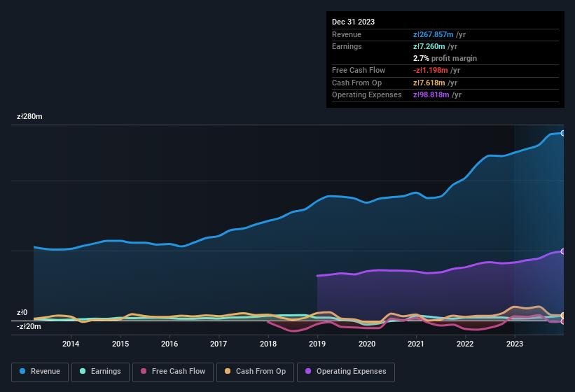This screenshot has width=575, height=392.
Task: Click the -zł20m y-axis label
Action: 29,326
